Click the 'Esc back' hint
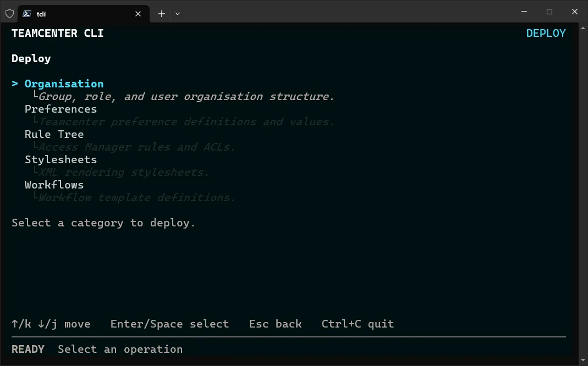The height and width of the screenshot is (366, 588). pyautogui.click(x=275, y=324)
